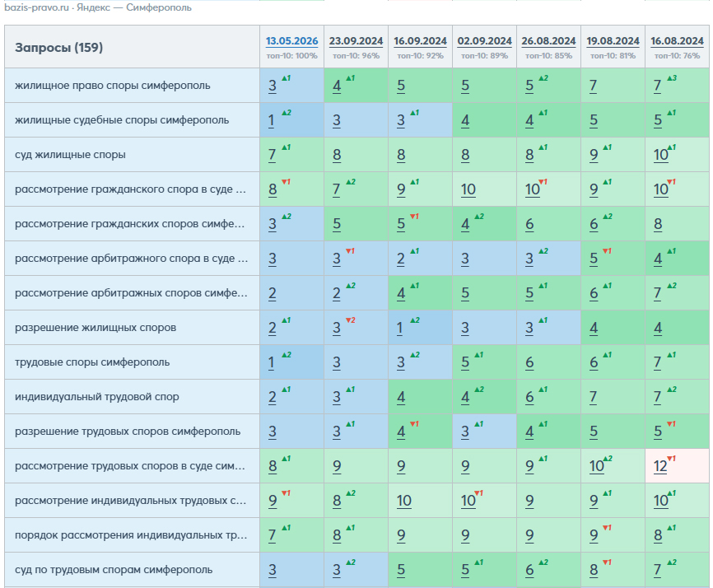713x588 pixels.
Task: Open position 12 for 'рассмотрение трудовых споров' on 16.08.2024
Action: pos(659,466)
